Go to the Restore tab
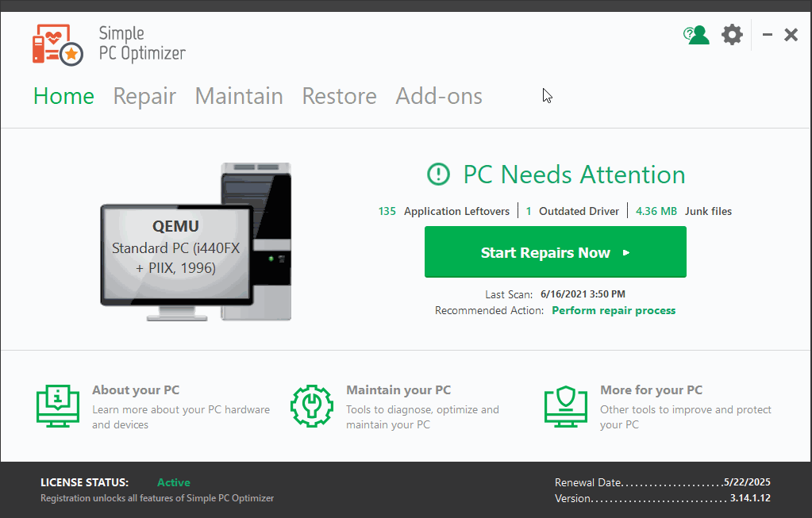 339,96
